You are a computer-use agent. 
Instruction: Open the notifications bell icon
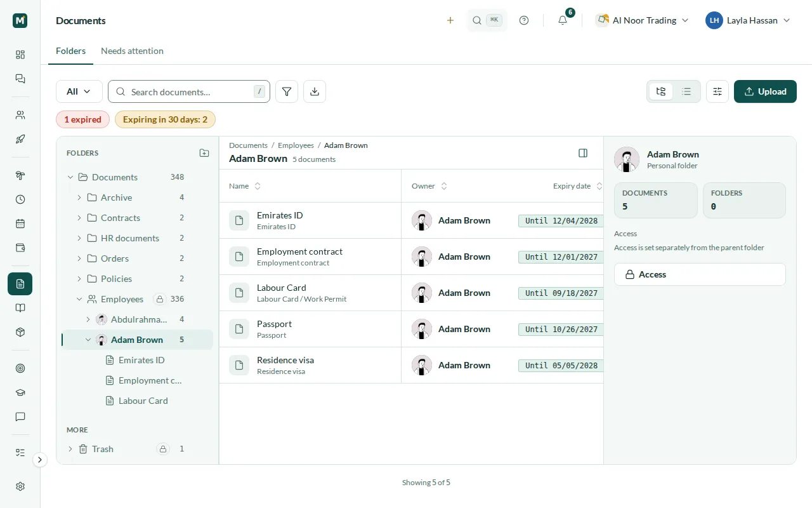point(563,20)
